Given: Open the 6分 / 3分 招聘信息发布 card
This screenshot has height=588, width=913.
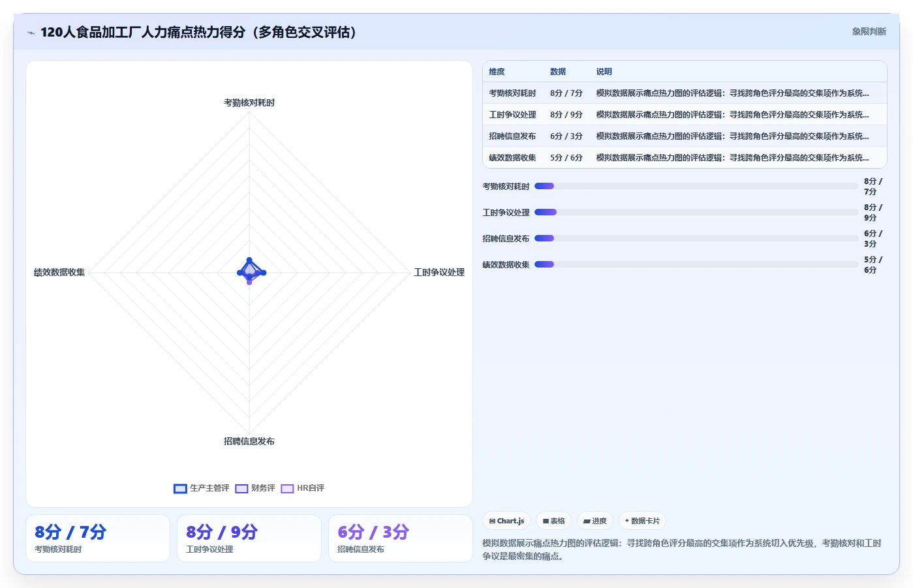Looking at the screenshot, I should tap(401, 538).
